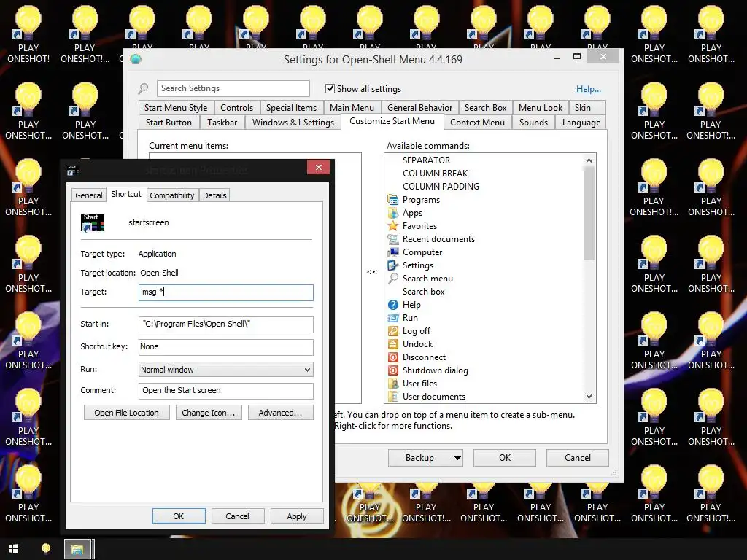Click OK in the Open-Shell settings window
Screen dimensions: 747x560
tap(505, 458)
